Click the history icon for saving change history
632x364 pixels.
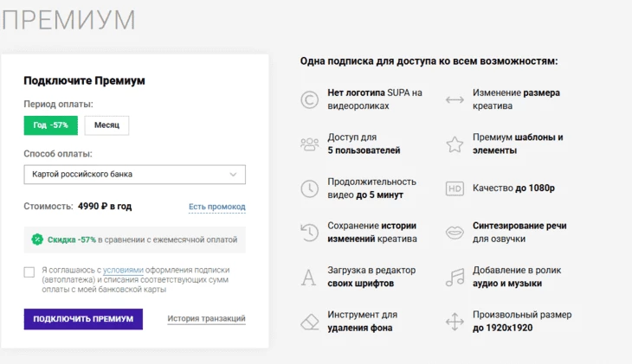click(309, 233)
